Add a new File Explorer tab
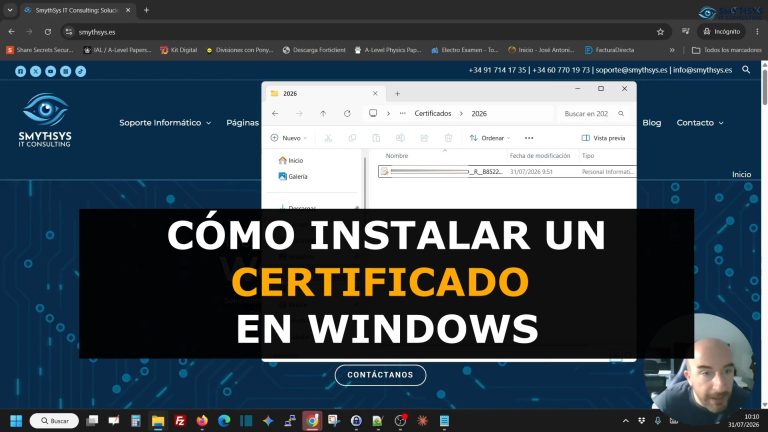 coord(397,93)
